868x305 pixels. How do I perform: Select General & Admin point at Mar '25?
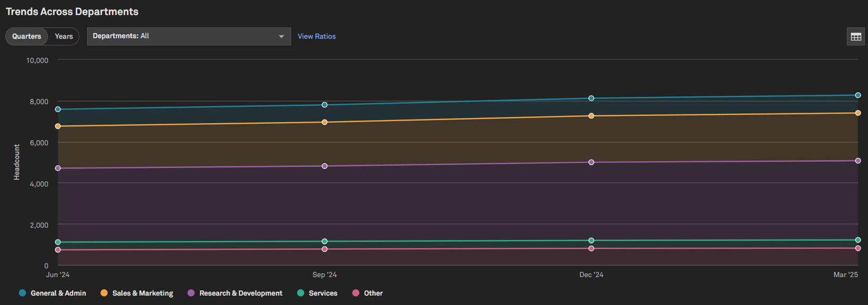pos(858,95)
